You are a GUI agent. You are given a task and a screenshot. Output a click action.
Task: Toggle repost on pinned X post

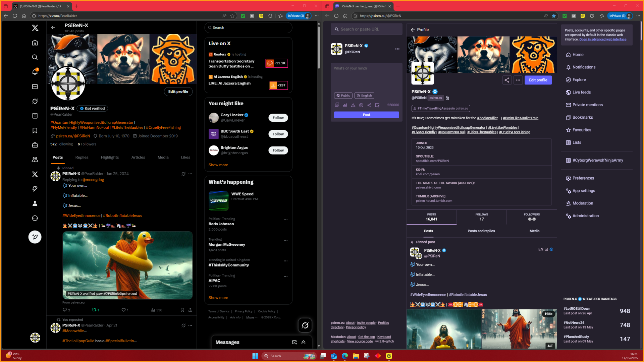[x=94, y=310]
